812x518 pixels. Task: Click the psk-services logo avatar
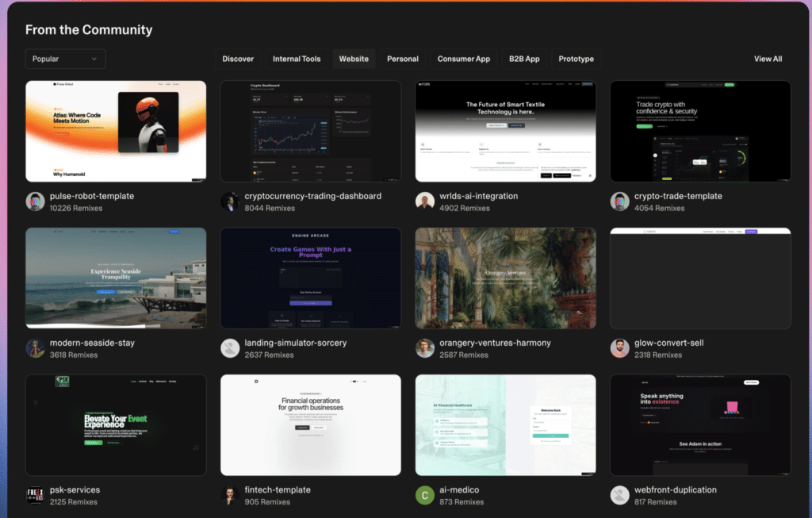[35, 495]
